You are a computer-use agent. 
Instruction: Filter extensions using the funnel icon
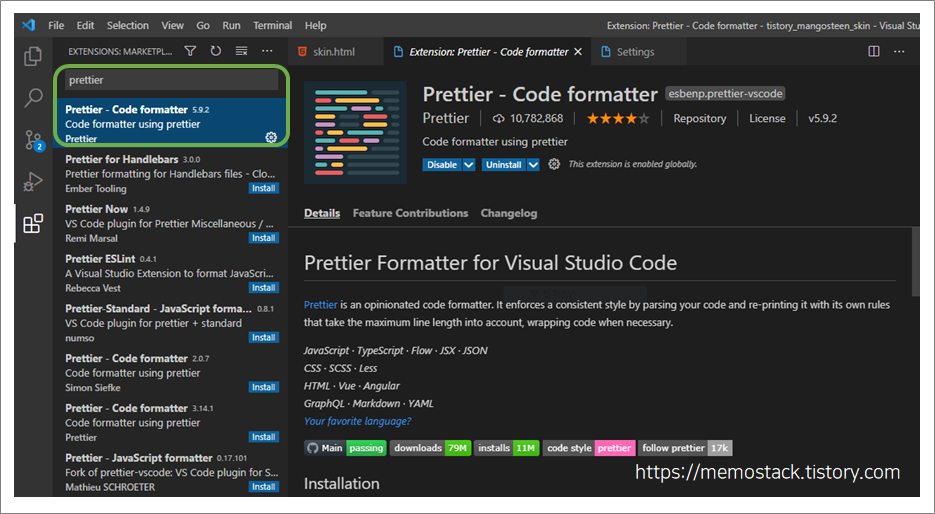(190, 51)
